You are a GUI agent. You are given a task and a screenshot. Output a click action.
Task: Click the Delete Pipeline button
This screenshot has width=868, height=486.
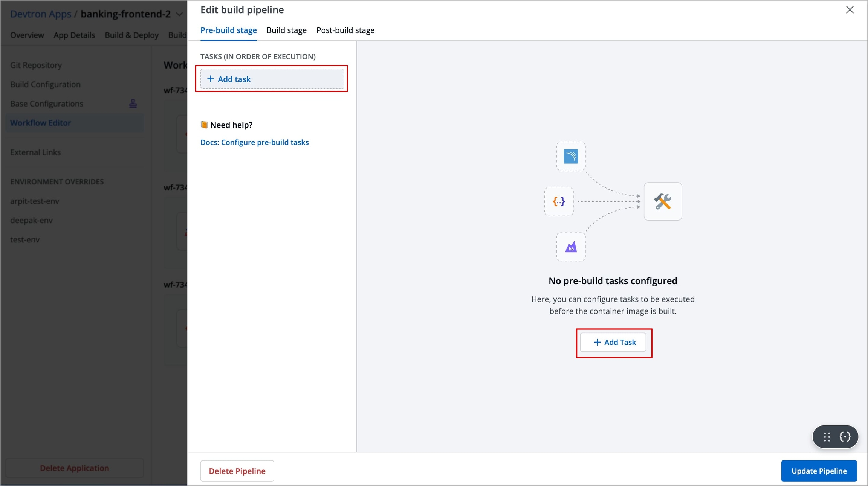237,471
